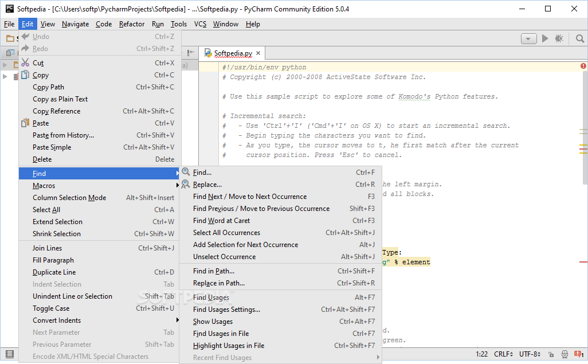Select Extend Selection
588x364 pixels.
[100, 221]
